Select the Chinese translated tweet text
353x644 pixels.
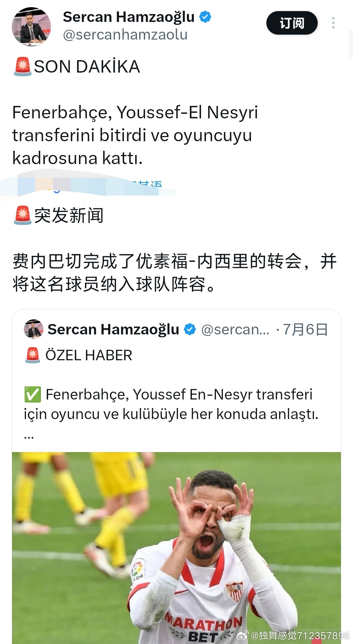175,272
